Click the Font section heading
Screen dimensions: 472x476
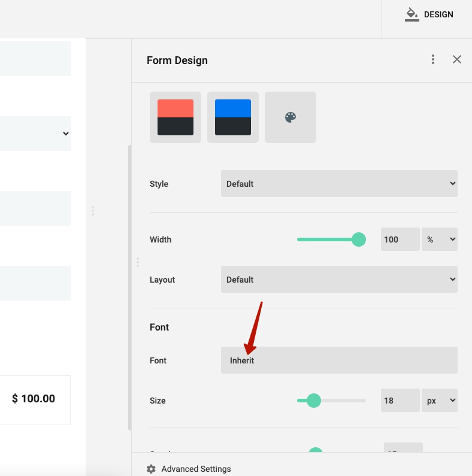(159, 328)
